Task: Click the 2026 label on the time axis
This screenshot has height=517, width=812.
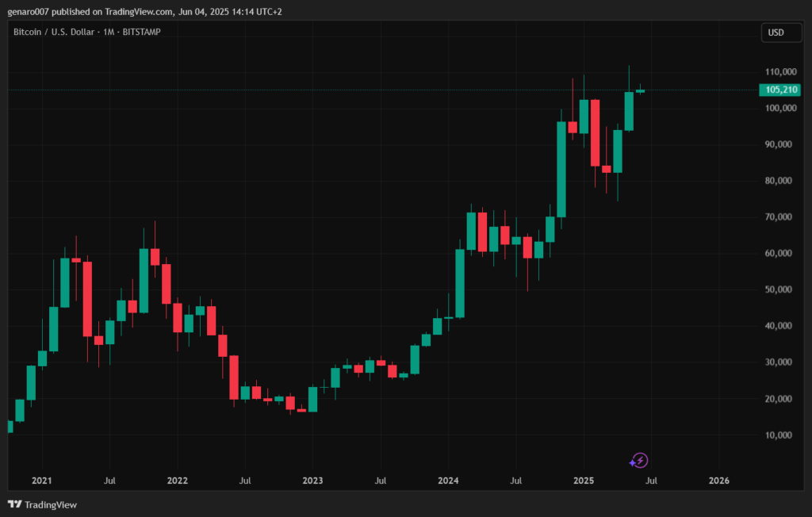Action: pyautogui.click(x=718, y=481)
